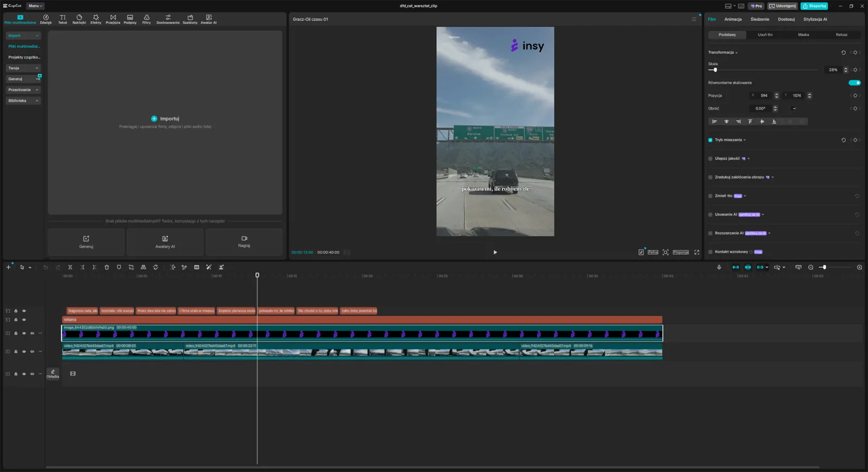Switch to the Animacja tab

(733, 20)
